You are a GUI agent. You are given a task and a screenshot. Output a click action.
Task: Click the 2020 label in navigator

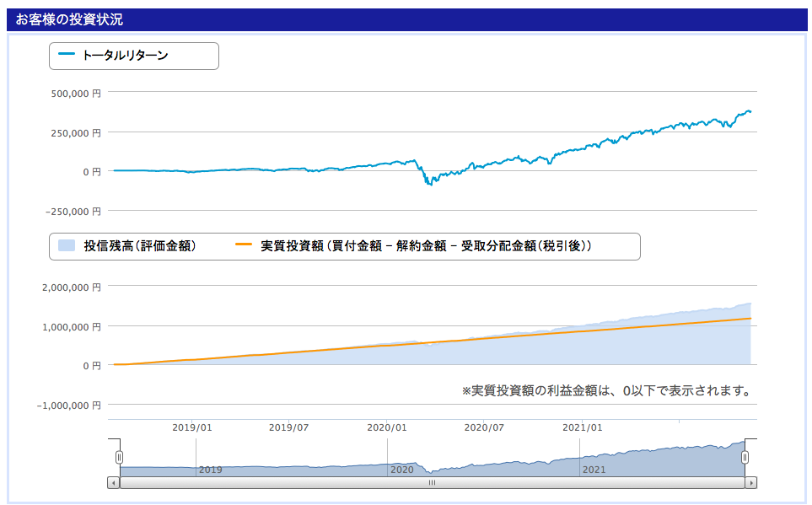click(x=402, y=470)
